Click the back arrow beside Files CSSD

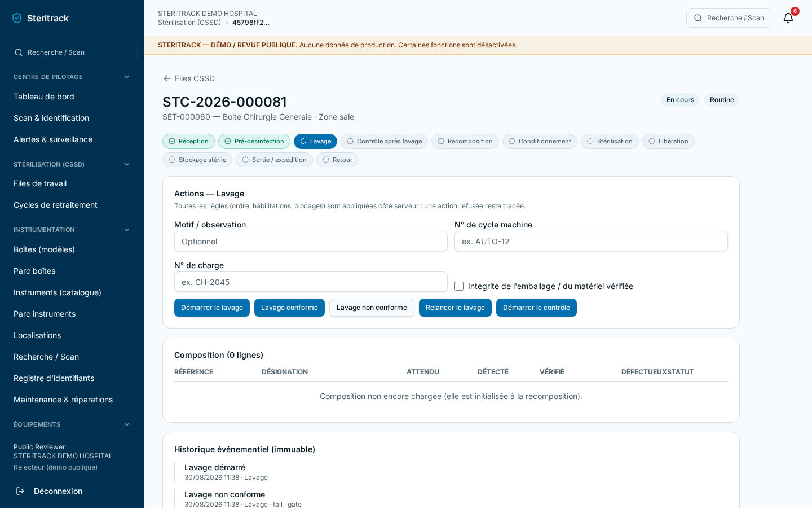167,78
